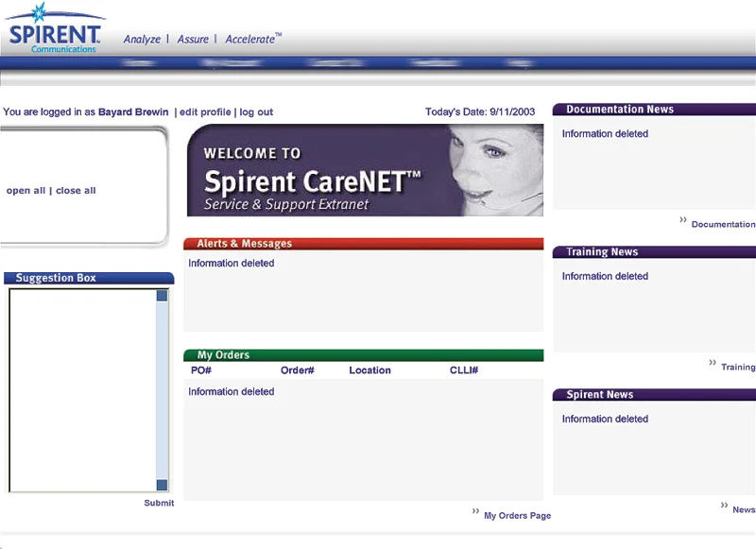The width and height of the screenshot is (756, 549).
Task: Click the Order# column header
Action: [x=298, y=370]
